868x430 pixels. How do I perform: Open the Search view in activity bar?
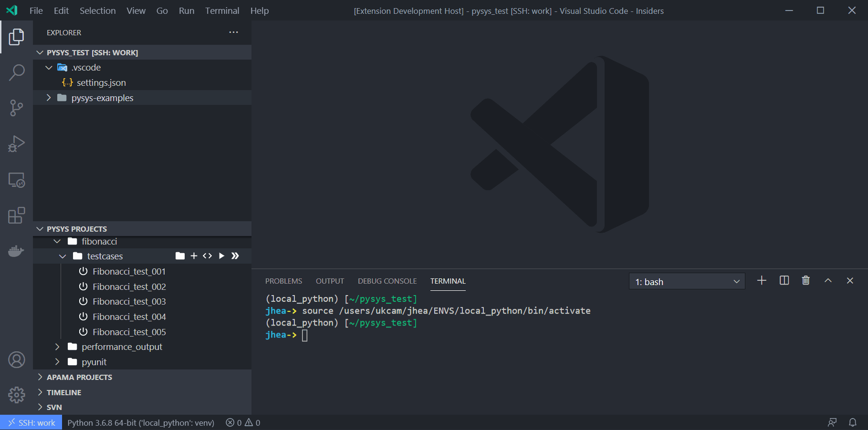[x=16, y=72]
